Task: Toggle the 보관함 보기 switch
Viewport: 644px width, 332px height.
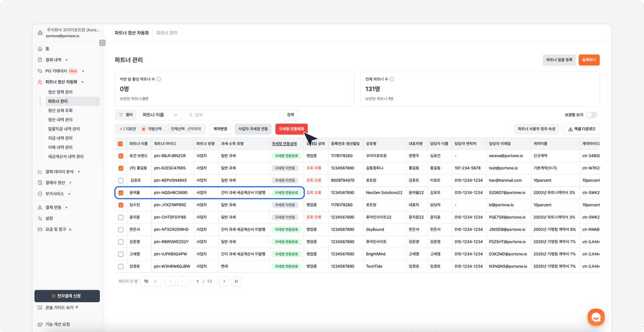Action: click(x=591, y=115)
